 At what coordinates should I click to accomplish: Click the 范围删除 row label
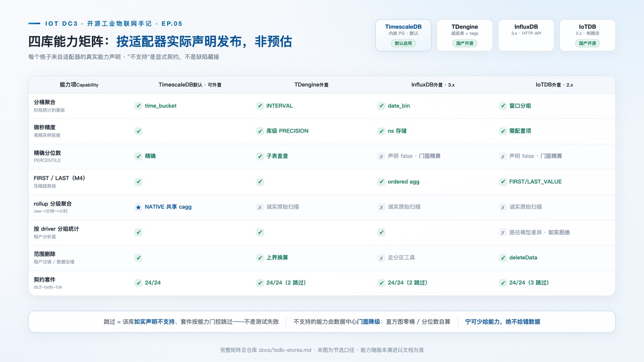click(x=45, y=254)
